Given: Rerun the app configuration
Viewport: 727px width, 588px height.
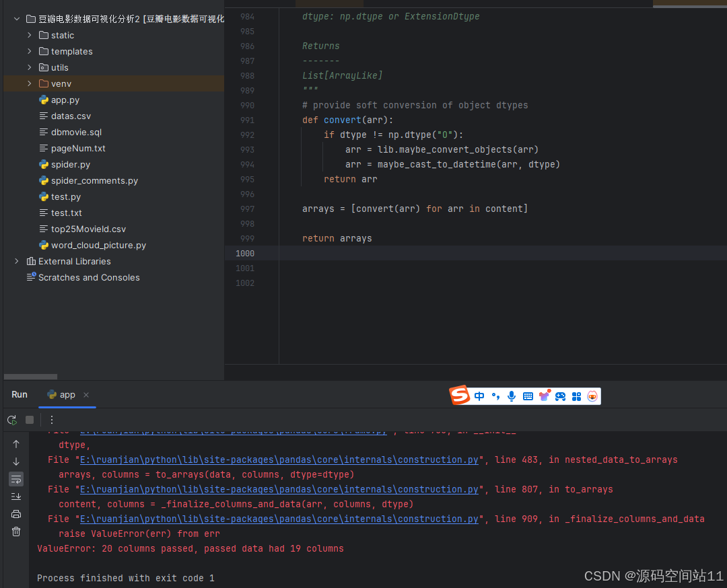Looking at the screenshot, I should 11,419.
